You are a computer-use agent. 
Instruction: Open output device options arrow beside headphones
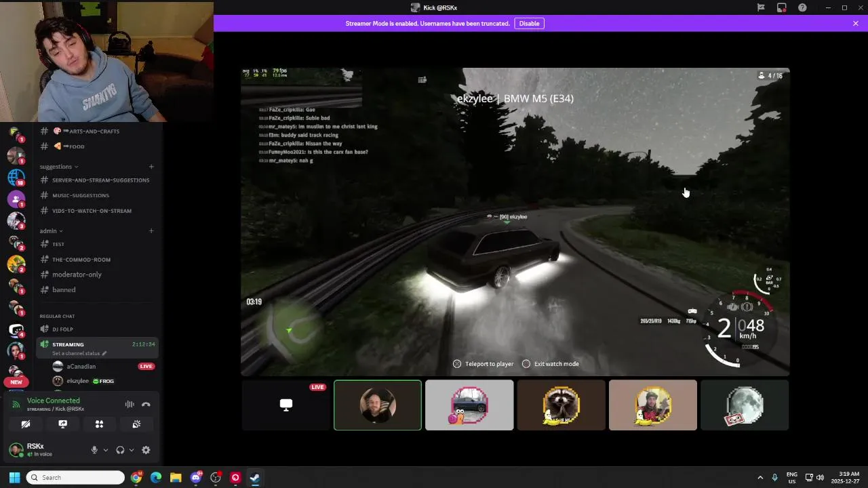click(x=132, y=450)
